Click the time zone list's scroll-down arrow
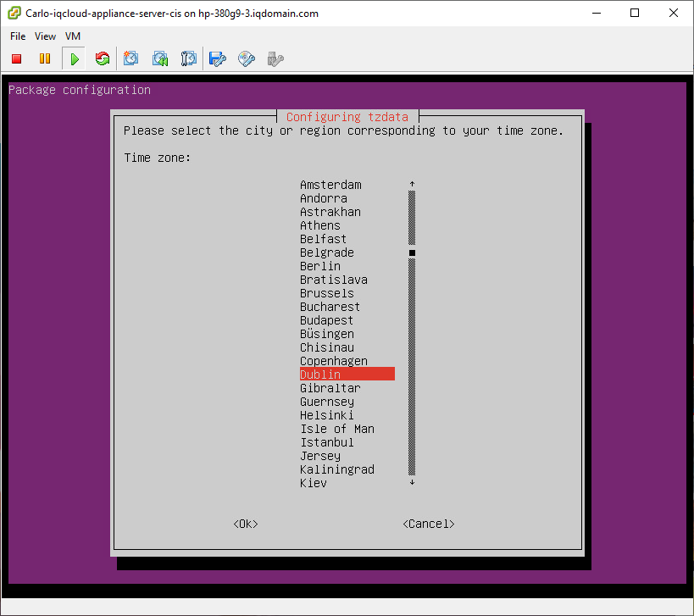Viewport: 694px width, 616px height. [x=412, y=482]
